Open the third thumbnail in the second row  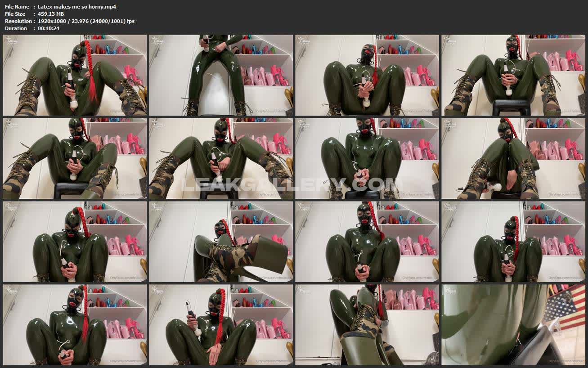click(x=367, y=158)
